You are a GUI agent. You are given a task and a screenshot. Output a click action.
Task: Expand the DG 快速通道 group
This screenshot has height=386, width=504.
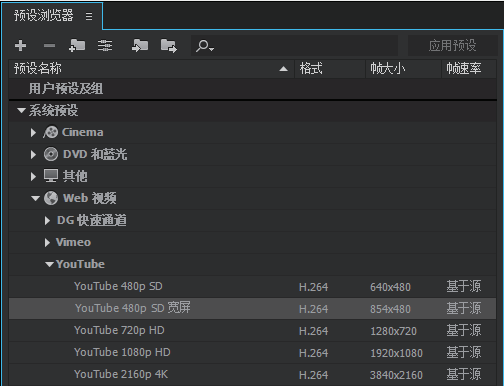pos(47,220)
